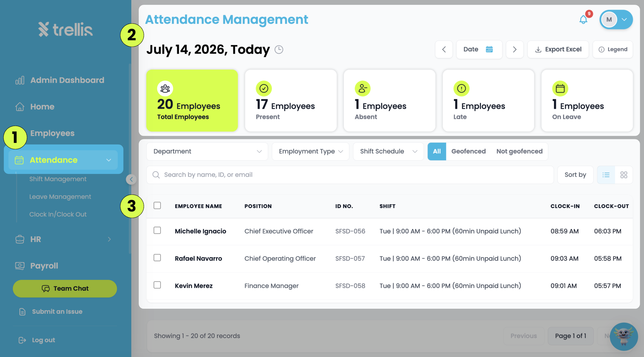Viewport: 644px width, 357px height.
Task: Toggle the select-all header checkbox
Action: 157,205
